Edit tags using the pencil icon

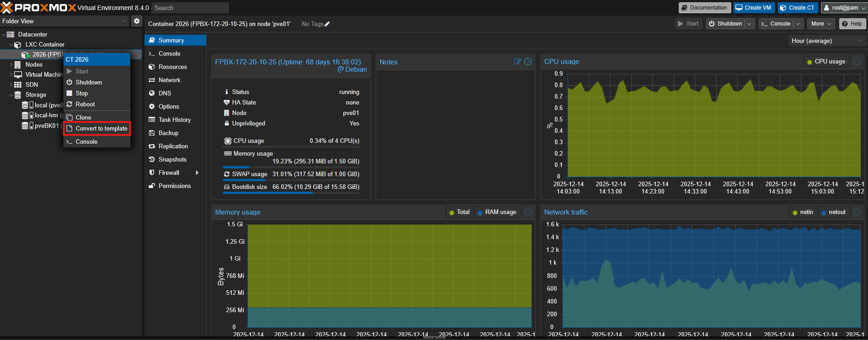coord(327,24)
